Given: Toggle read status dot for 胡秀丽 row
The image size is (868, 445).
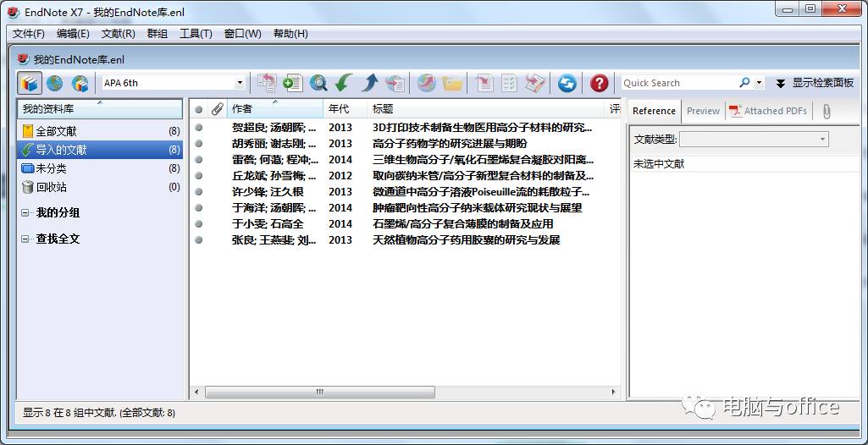Looking at the screenshot, I should tap(199, 143).
